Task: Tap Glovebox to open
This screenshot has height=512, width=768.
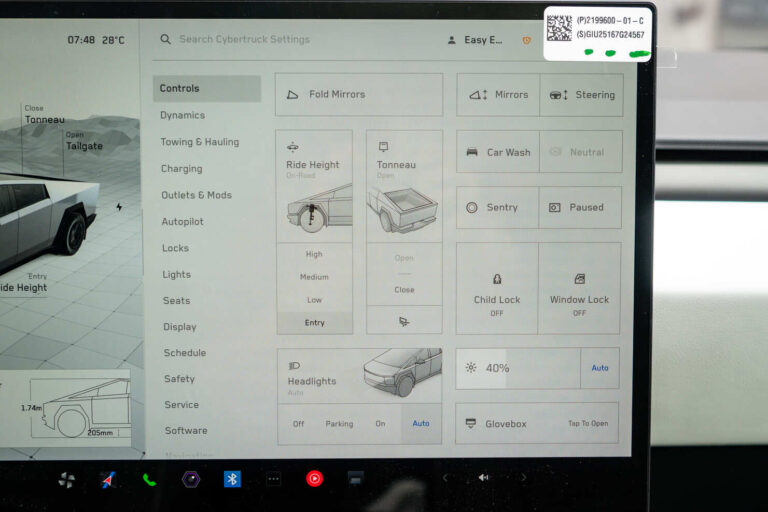Action: tap(537, 424)
